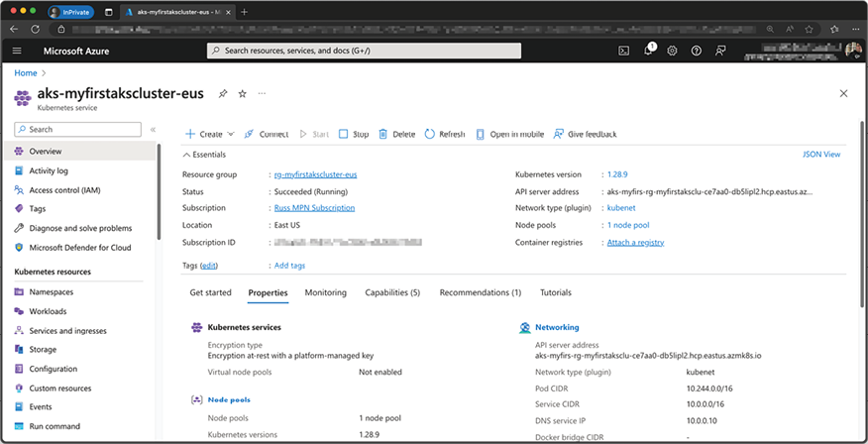Click Kubernetes version 1.28.9 link
The width and height of the screenshot is (868, 444).
point(617,174)
